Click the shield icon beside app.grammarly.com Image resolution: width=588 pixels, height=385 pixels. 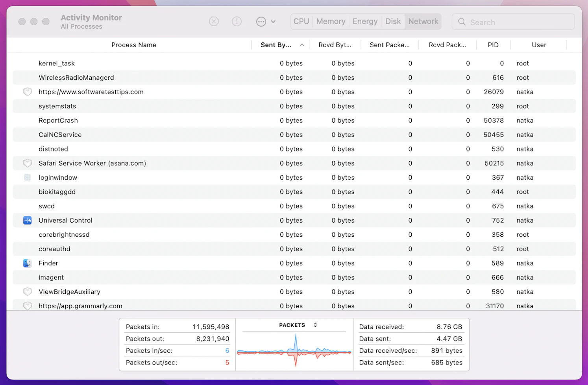coord(27,306)
